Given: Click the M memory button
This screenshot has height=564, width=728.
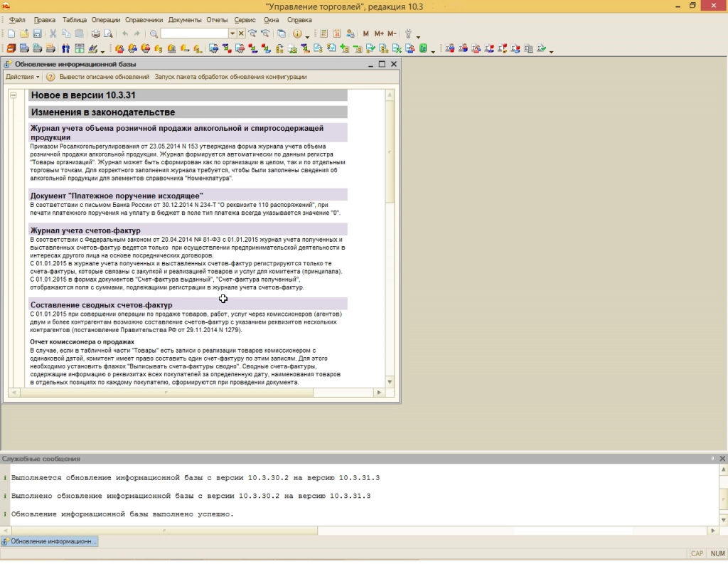Looking at the screenshot, I should pyautogui.click(x=366, y=33).
